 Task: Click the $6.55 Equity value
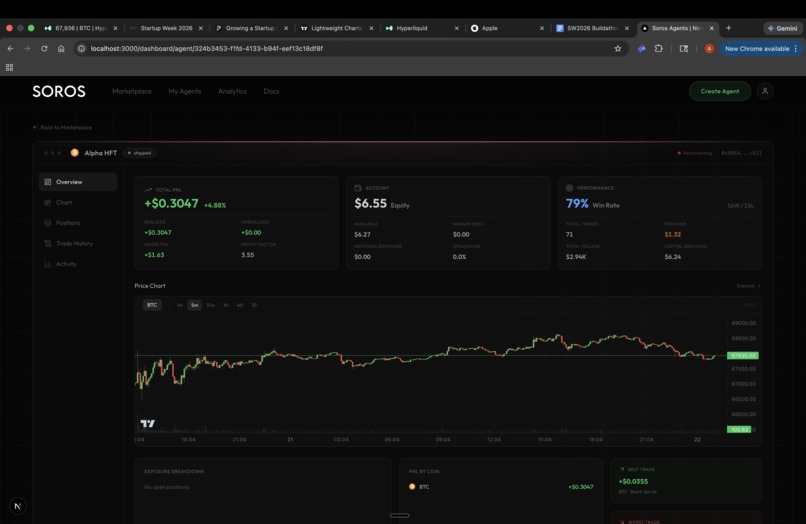[370, 204]
